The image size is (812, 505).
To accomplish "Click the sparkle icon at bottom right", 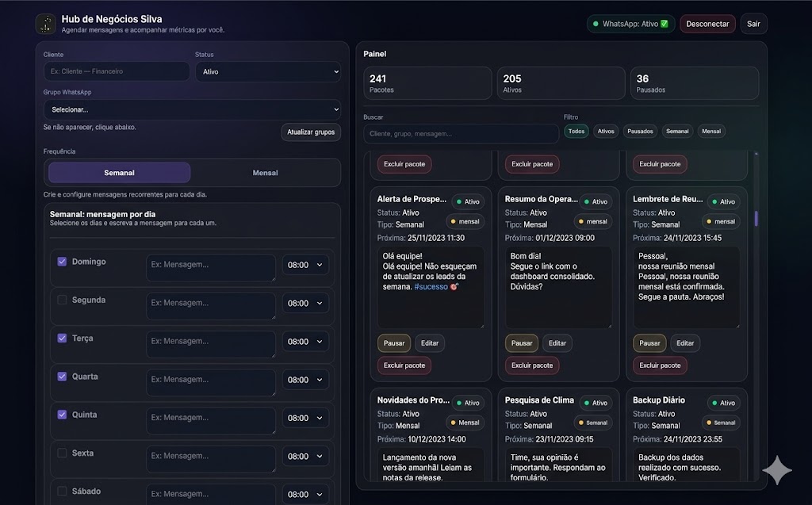I will click(x=778, y=470).
